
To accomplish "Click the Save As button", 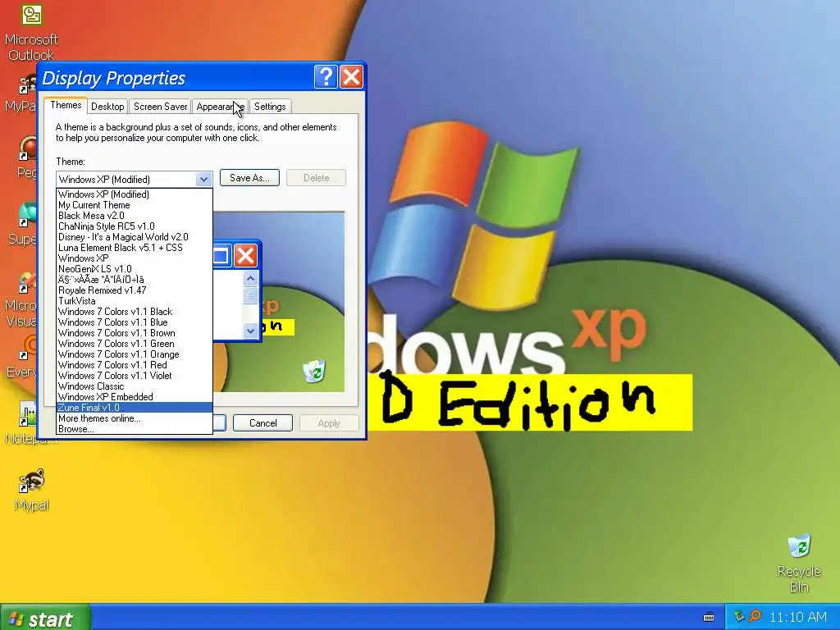I will (x=249, y=178).
